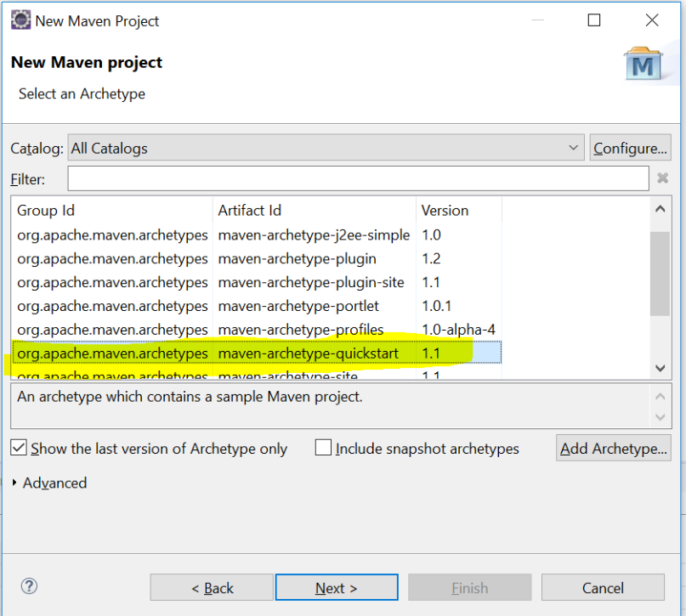Clear the filter using the X icon

(x=662, y=178)
